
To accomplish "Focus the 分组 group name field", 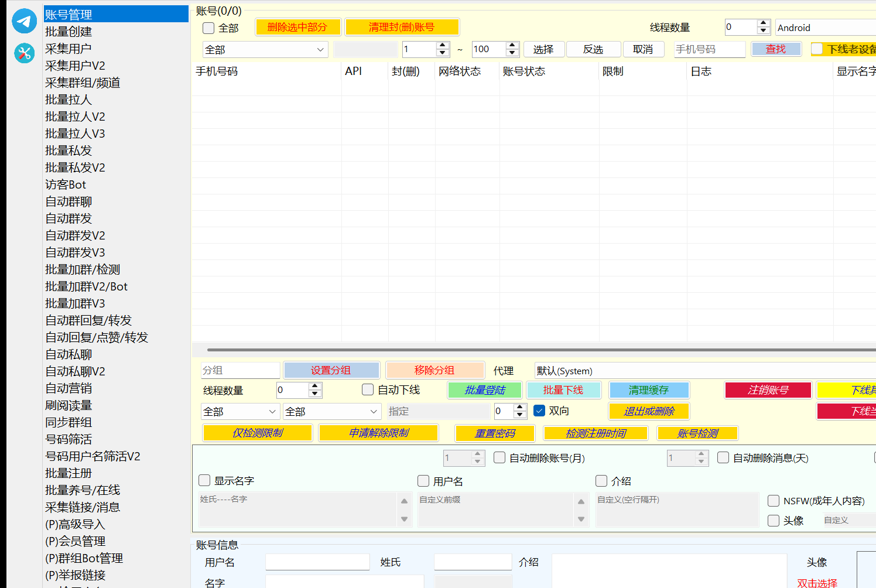I will pos(241,370).
